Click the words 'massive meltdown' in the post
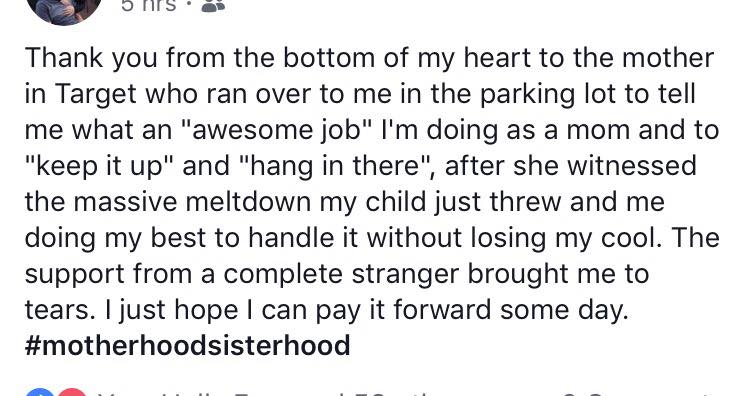The height and width of the screenshot is (396, 744). tap(194, 202)
